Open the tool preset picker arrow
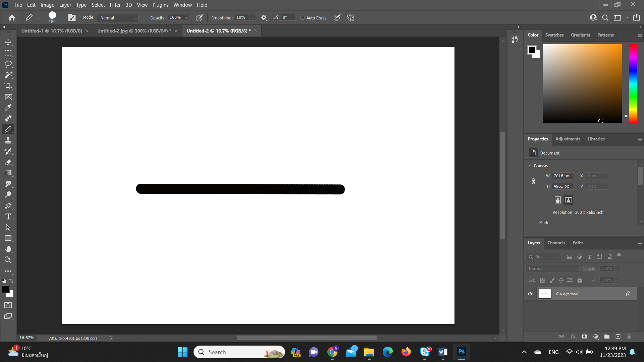Viewport: 644px width, 362px height. (x=38, y=18)
